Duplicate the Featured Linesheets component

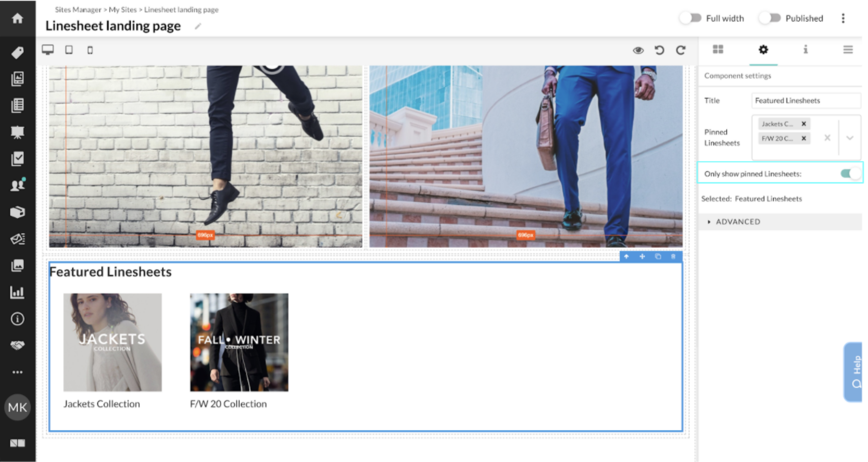point(658,257)
